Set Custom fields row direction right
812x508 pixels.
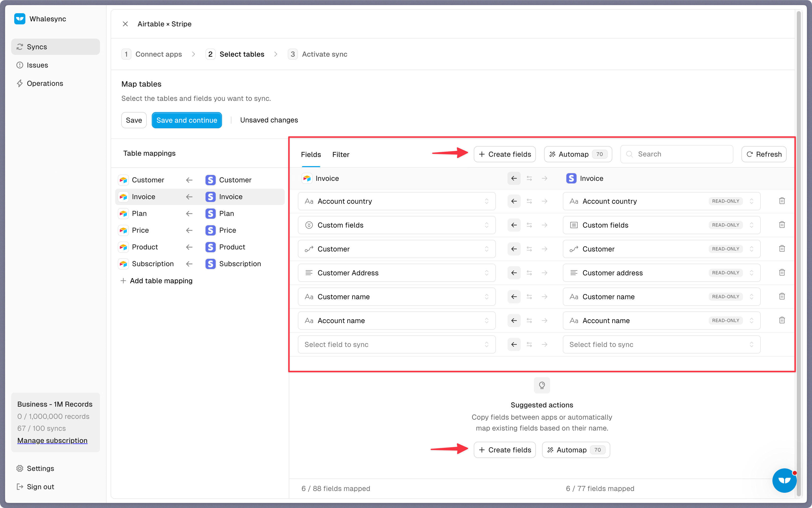(x=544, y=225)
